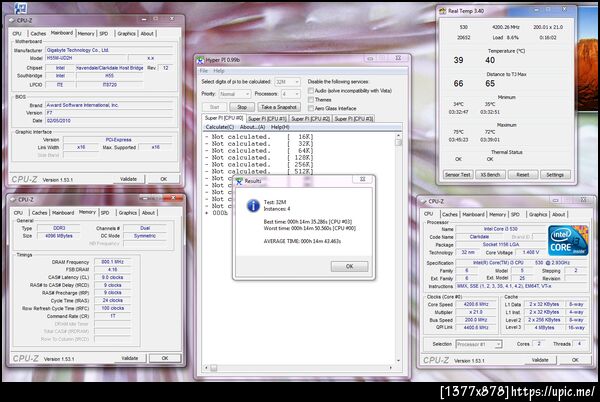The height and width of the screenshot is (402, 600).
Task: Switch to Super PI [CPU #2] tab
Action: tap(310, 119)
